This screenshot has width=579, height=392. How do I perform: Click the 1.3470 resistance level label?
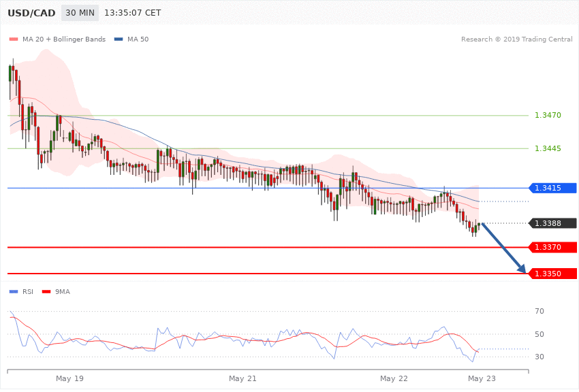[x=548, y=116]
